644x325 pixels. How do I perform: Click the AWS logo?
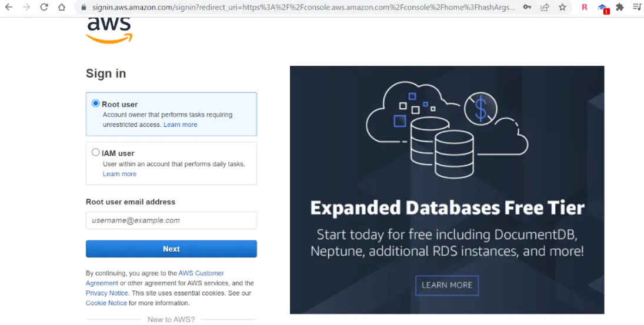(x=109, y=31)
